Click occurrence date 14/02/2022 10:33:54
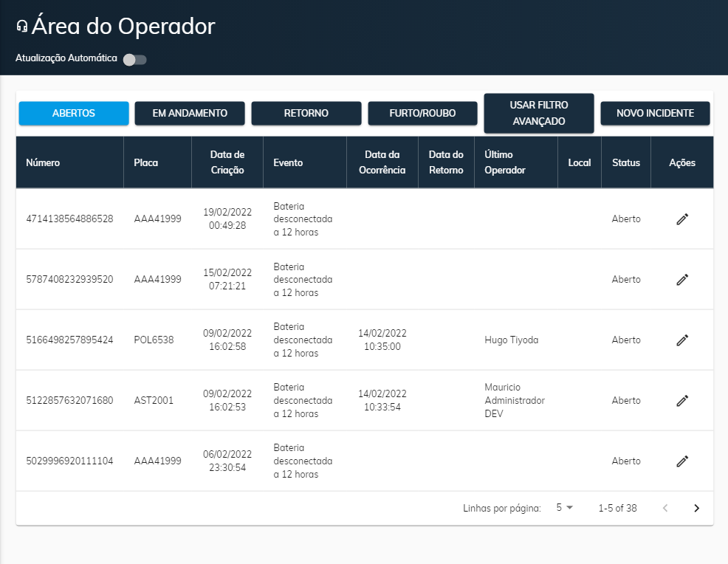The width and height of the screenshot is (728, 564). (382, 400)
